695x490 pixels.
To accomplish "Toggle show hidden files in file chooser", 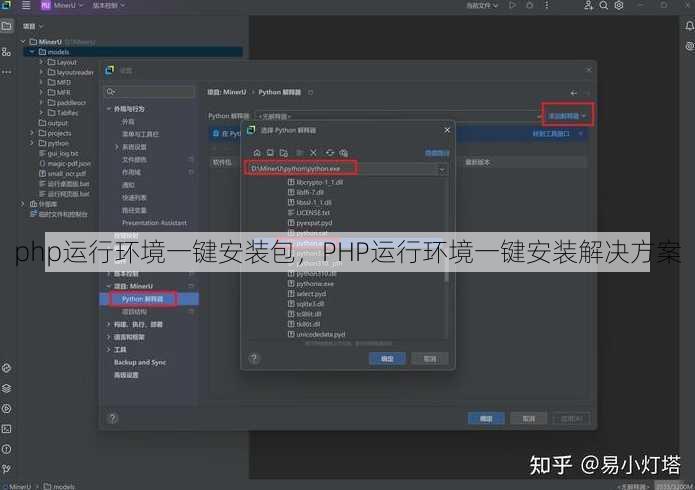I will [x=344, y=153].
